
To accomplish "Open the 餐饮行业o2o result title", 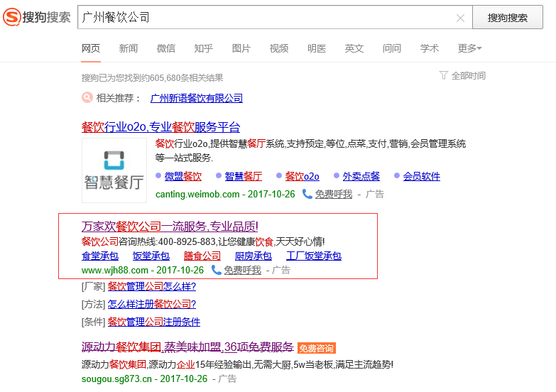I will point(160,127).
